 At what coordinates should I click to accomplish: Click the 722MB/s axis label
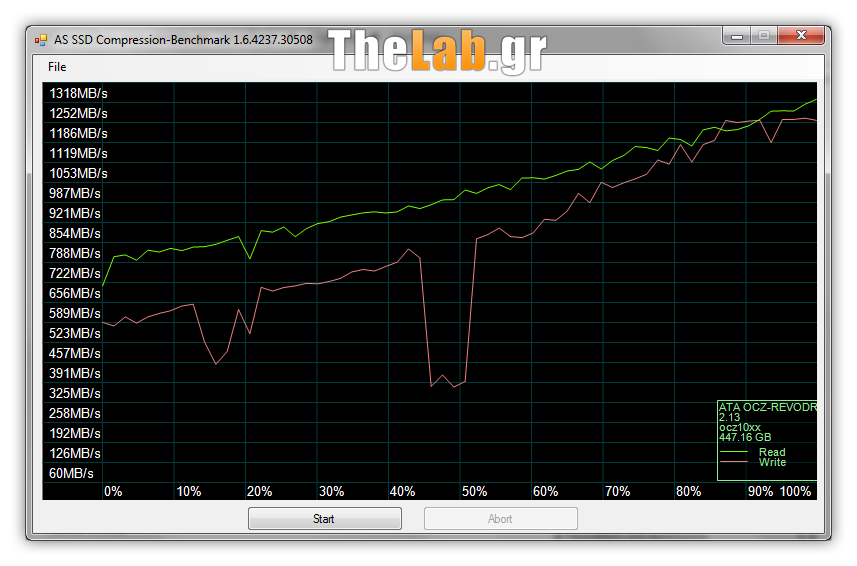click(x=75, y=273)
